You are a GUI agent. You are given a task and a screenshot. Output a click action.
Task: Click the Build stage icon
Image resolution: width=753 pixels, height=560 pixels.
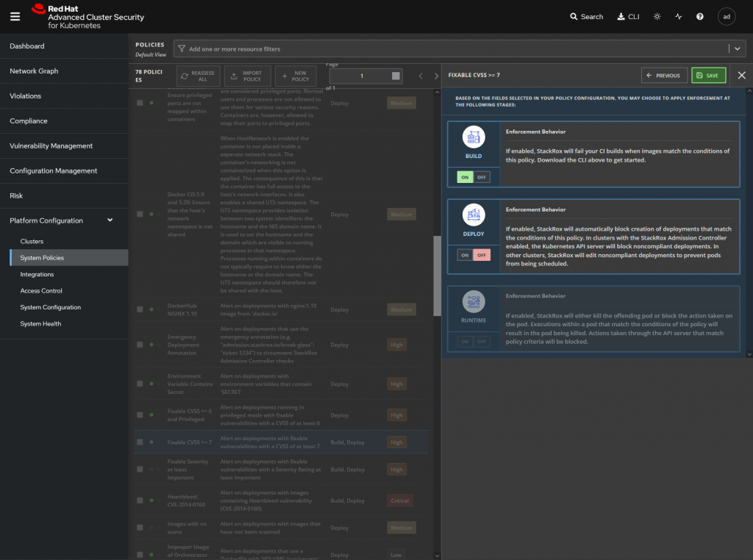click(x=474, y=137)
